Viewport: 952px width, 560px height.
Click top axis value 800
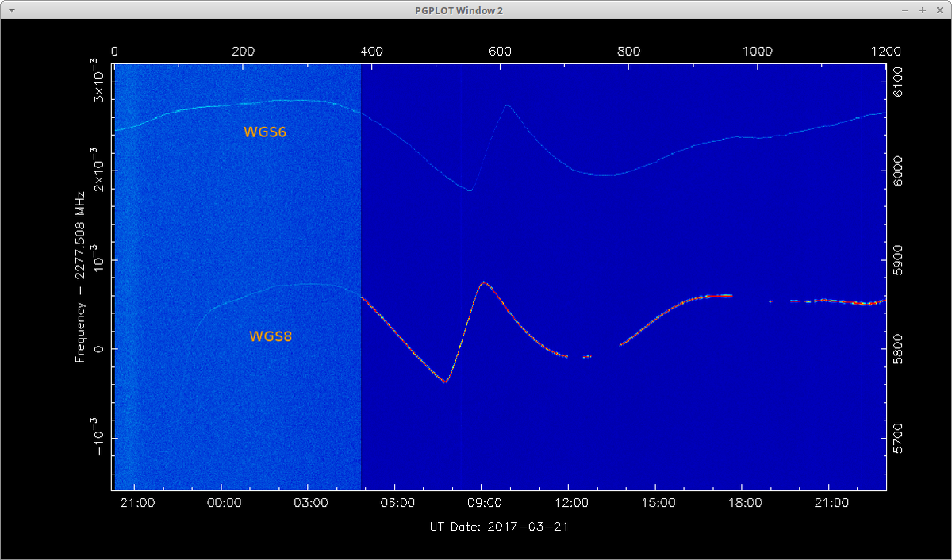coord(628,51)
